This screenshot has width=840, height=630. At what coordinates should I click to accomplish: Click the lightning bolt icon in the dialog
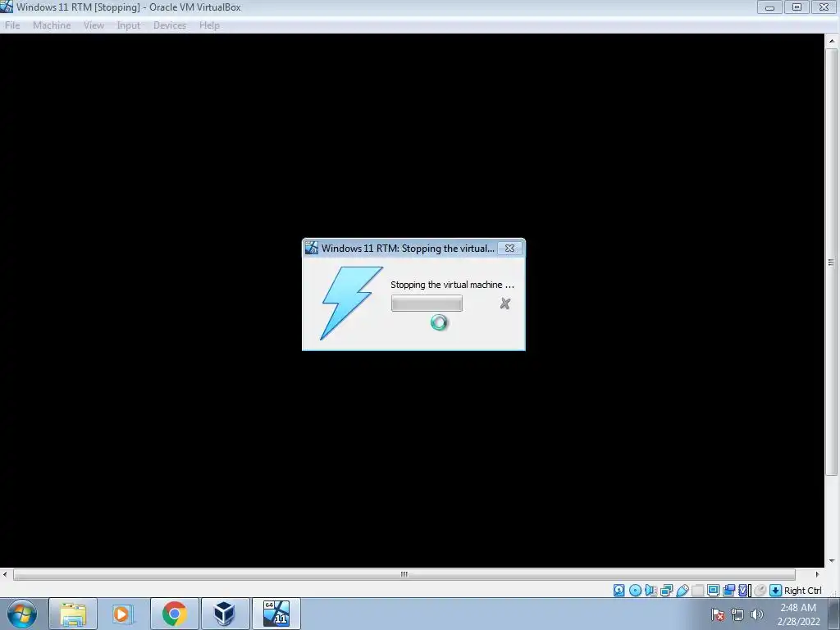point(351,303)
